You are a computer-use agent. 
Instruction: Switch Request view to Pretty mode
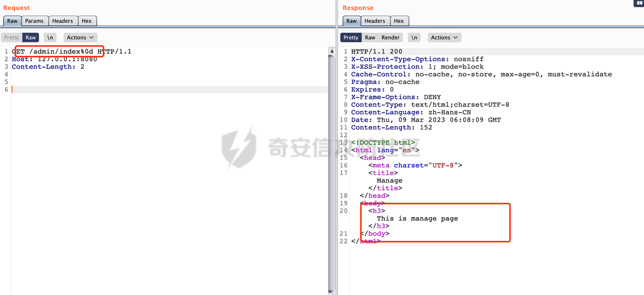(12, 38)
